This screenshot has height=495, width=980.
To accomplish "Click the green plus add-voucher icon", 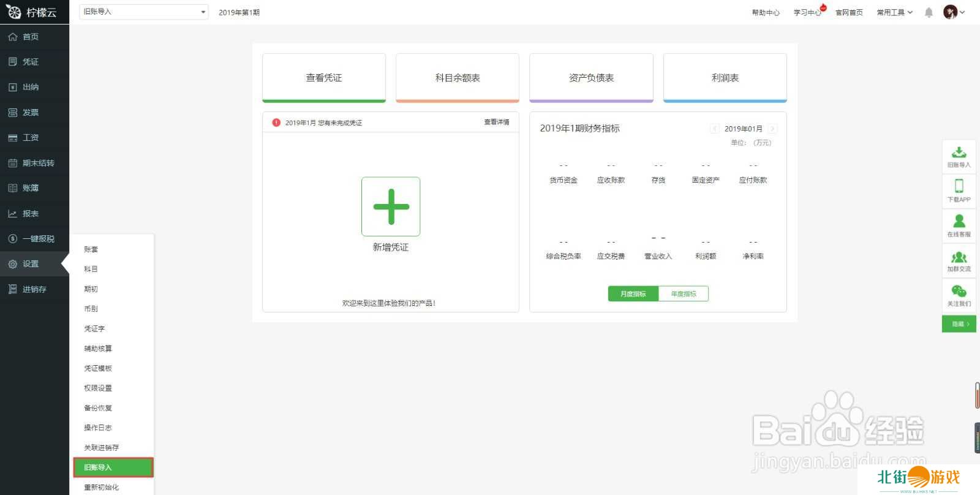I will pos(391,206).
